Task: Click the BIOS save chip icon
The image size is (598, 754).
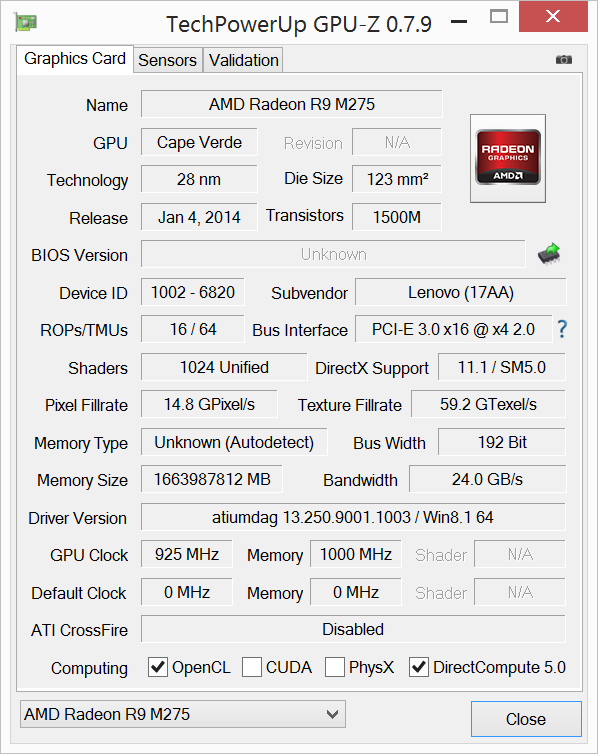Action: click(549, 253)
